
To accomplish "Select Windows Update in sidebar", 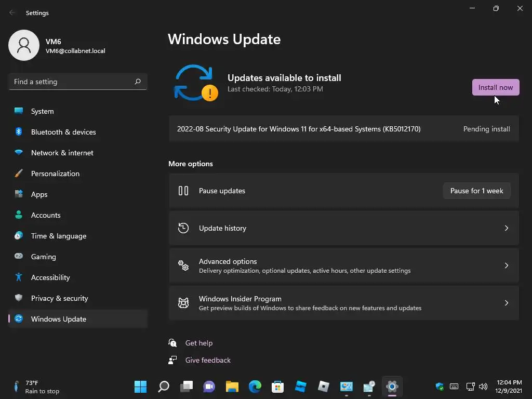I will [x=78, y=319].
